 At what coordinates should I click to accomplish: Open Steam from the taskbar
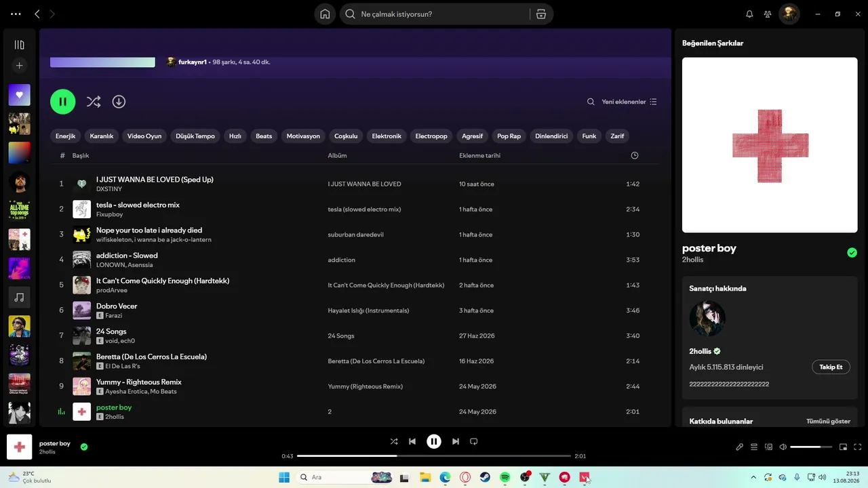[486, 477]
